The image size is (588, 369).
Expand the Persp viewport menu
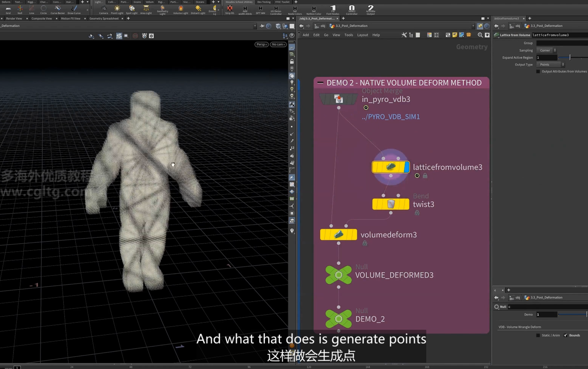click(262, 44)
